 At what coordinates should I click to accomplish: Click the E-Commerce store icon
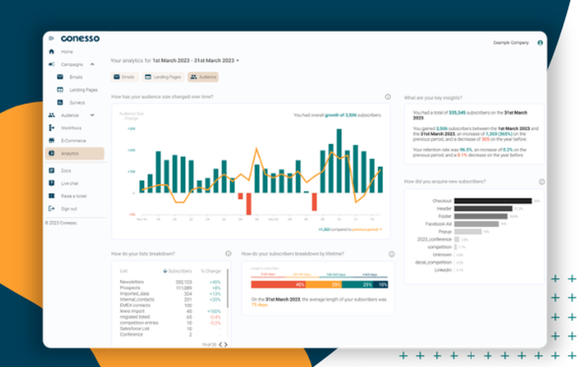tap(52, 141)
